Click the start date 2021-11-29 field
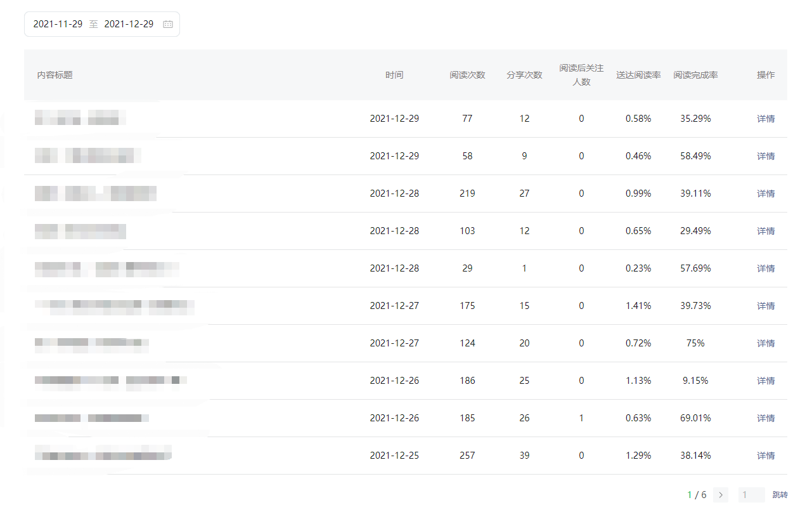The image size is (812, 519). coord(58,24)
